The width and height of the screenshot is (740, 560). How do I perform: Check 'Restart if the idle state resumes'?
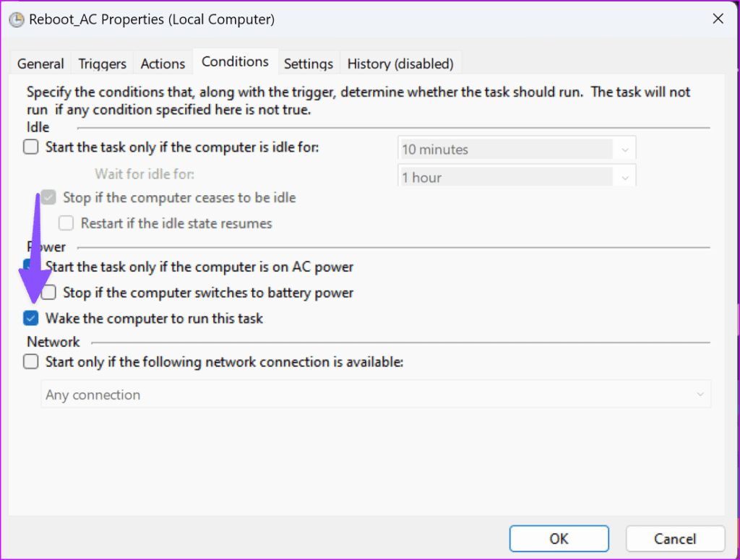(66, 223)
